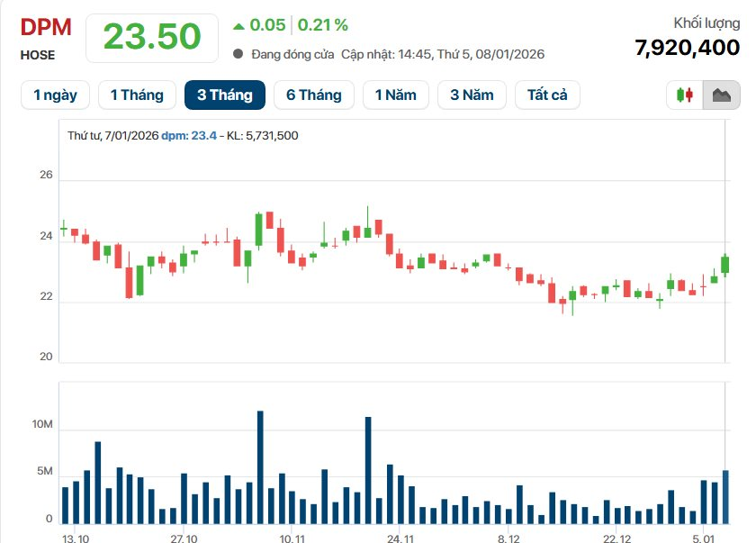Image resolution: width=756 pixels, height=543 pixels.
Task: Click the 24.11 date axis label
Action: 400,538
